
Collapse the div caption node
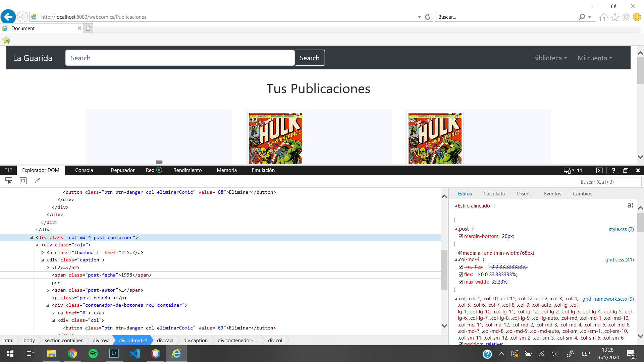pyautogui.click(x=43, y=260)
